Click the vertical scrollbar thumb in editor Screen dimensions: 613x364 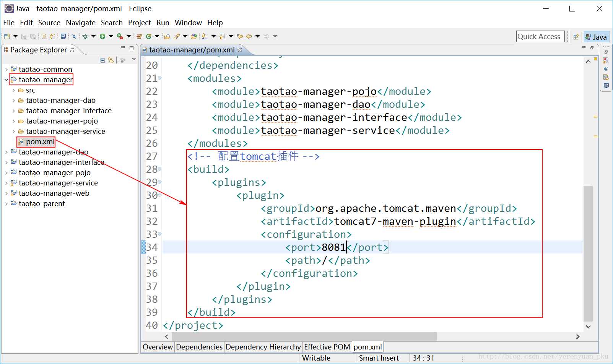[x=588, y=253]
